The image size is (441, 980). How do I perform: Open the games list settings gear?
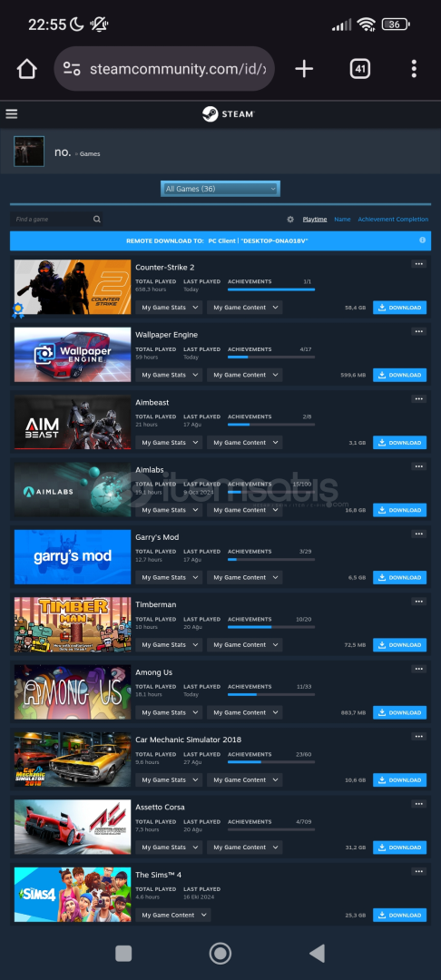[x=290, y=220]
